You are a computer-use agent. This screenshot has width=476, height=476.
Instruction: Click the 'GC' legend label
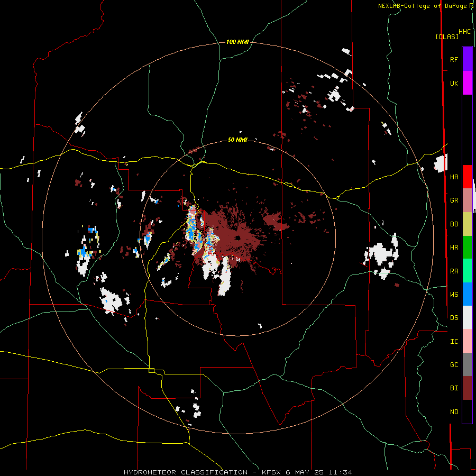[x=454, y=364]
